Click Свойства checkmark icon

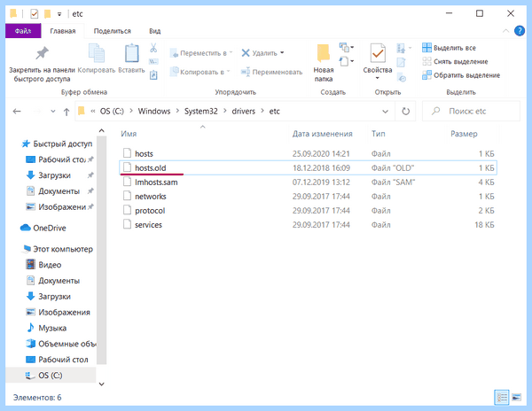pyautogui.click(x=378, y=53)
